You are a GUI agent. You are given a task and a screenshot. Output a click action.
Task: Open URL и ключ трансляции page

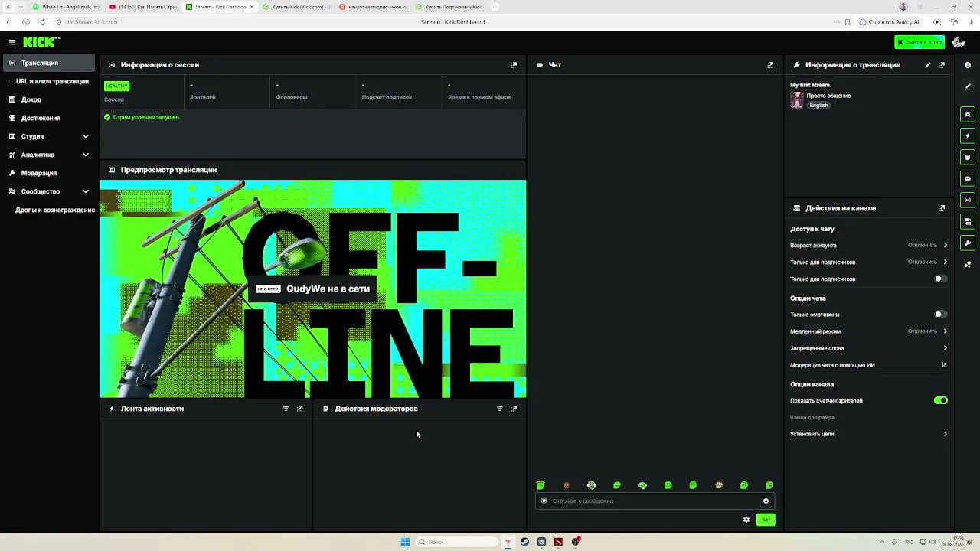(x=49, y=81)
